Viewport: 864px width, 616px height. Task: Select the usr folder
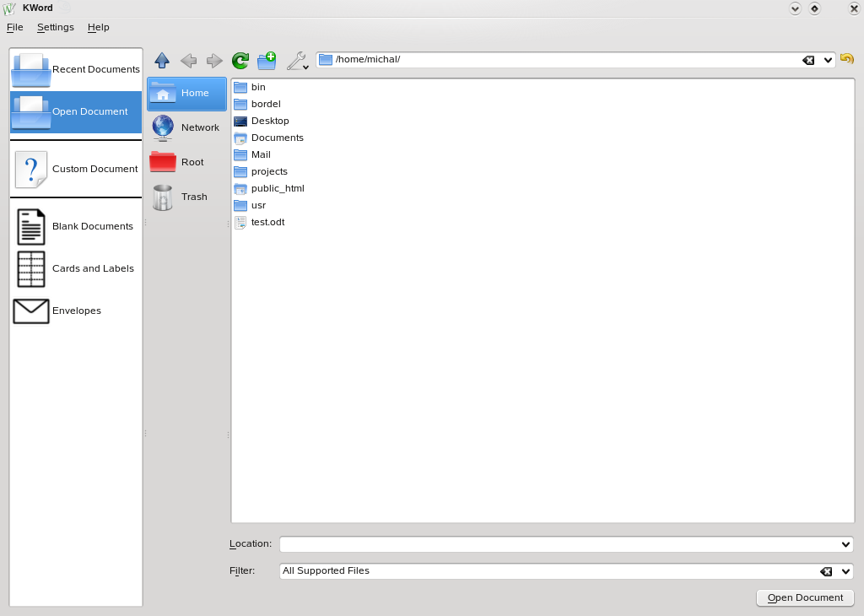[x=250, y=206]
